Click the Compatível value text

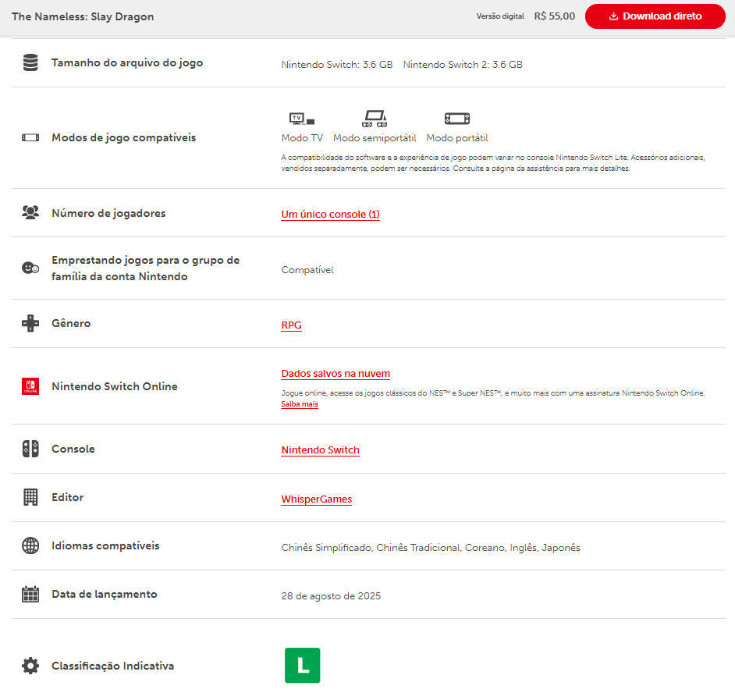click(x=307, y=270)
